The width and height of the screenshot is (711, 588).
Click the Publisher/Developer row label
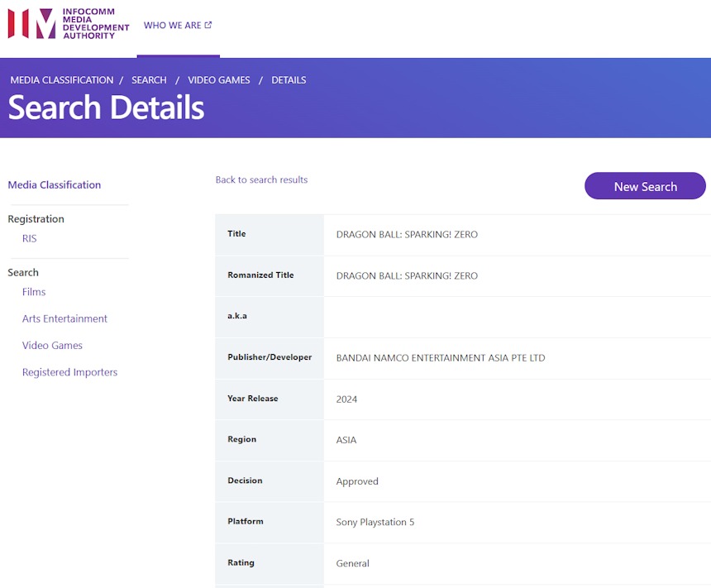pos(270,357)
